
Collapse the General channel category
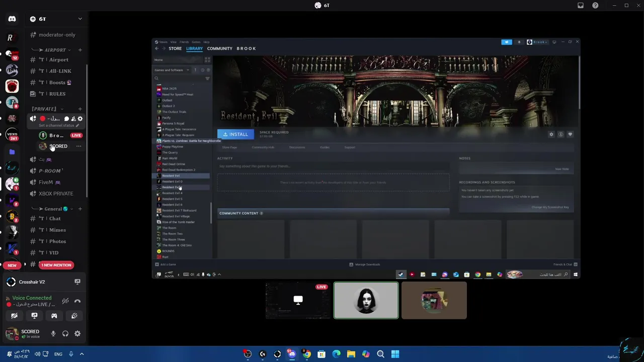point(52,209)
